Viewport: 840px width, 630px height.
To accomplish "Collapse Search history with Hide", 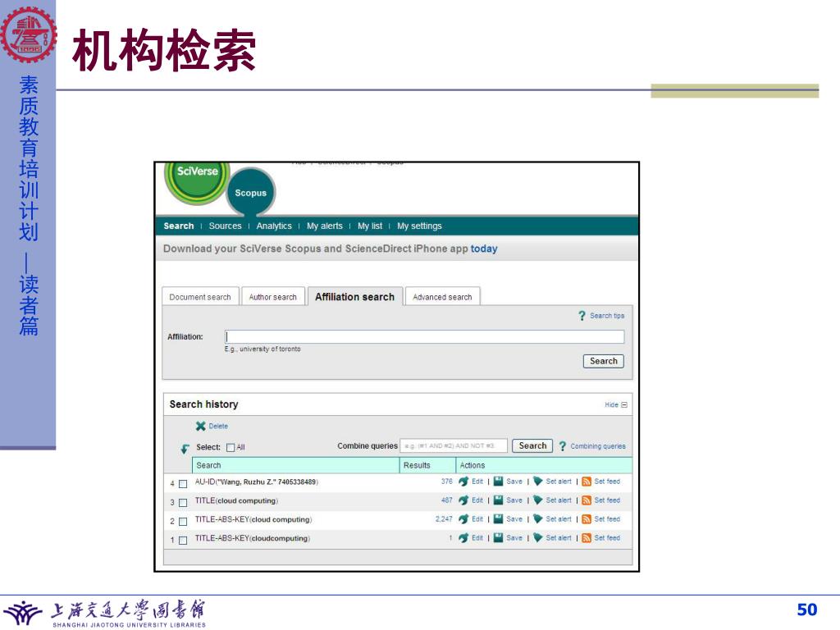I will pyautogui.click(x=615, y=404).
